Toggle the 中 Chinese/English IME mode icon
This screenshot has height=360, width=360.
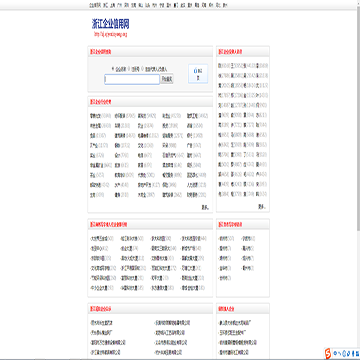tap(335, 352)
